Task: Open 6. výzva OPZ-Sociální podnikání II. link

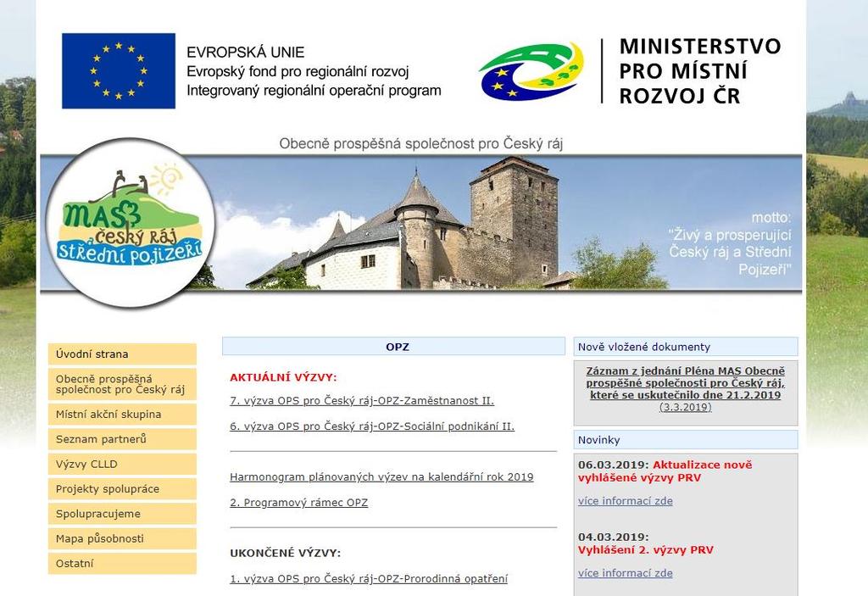Action: pos(372,426)
